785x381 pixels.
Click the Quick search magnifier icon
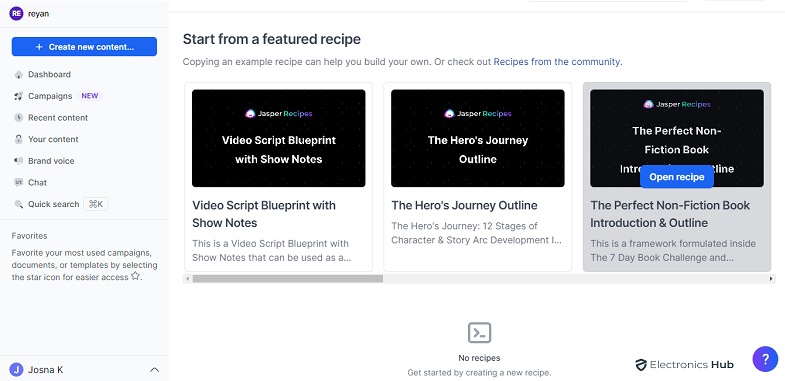tap(19, 204)
